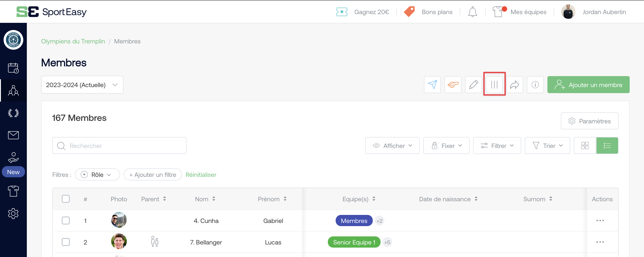Click Lucas Bellanger's photo
644x257 pixels.
tap(119, 241)
